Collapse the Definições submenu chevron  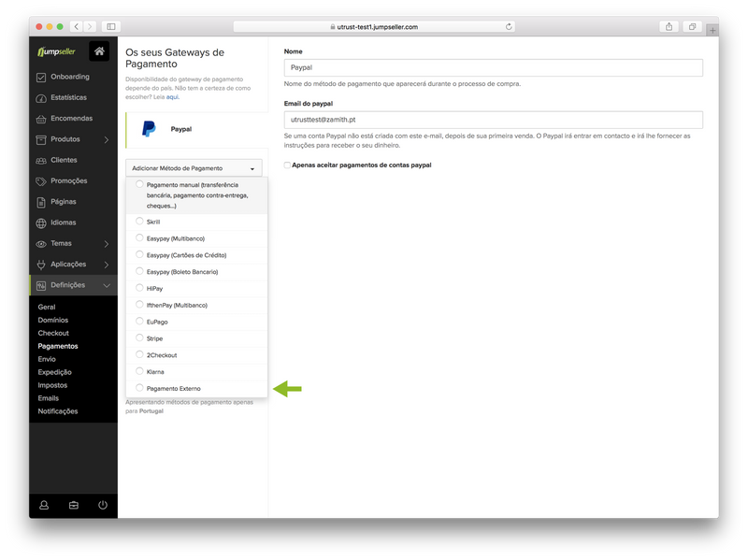coord(107,286)
